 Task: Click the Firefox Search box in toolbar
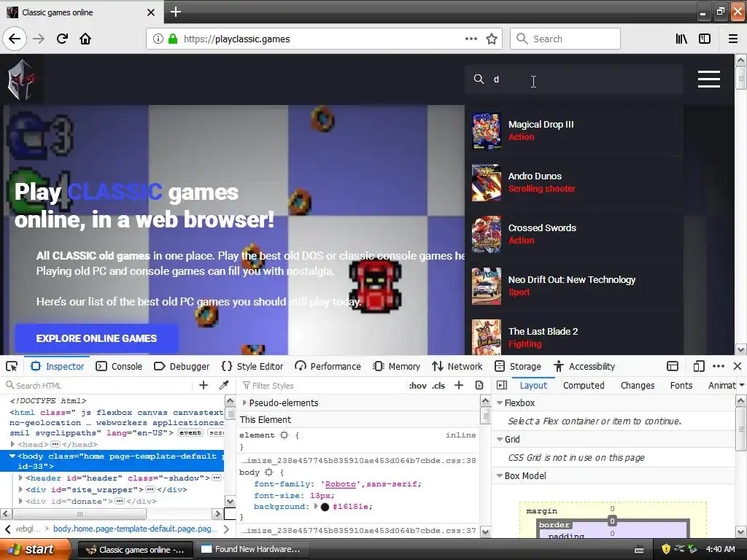coord(565,39)
